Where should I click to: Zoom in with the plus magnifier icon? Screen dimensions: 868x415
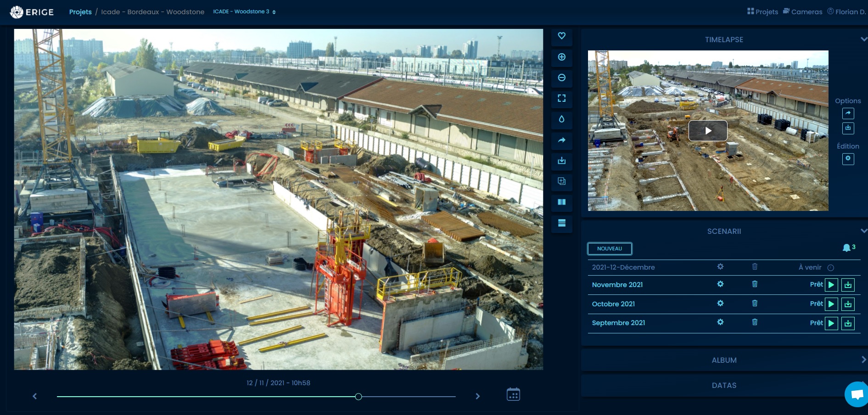tap(561, 57)
